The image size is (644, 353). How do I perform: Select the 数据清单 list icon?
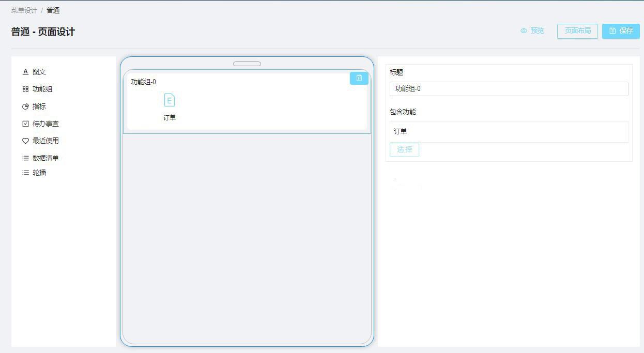pos(25,158)
